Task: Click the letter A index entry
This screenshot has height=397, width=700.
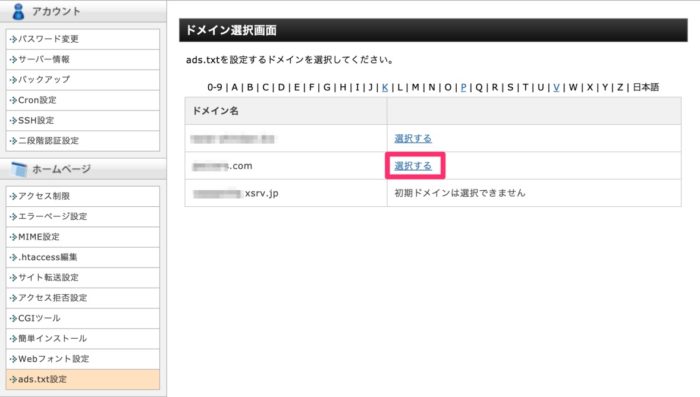Action: 234,87
